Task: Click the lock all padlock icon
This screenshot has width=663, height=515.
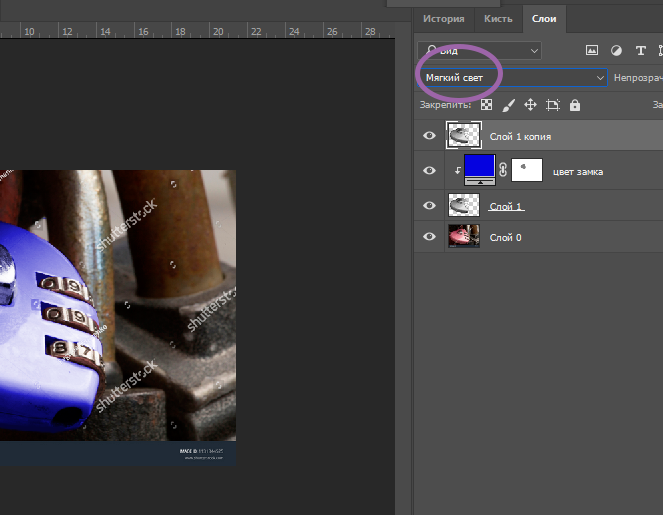Action: pyautogui.click(x=575, y=105)
